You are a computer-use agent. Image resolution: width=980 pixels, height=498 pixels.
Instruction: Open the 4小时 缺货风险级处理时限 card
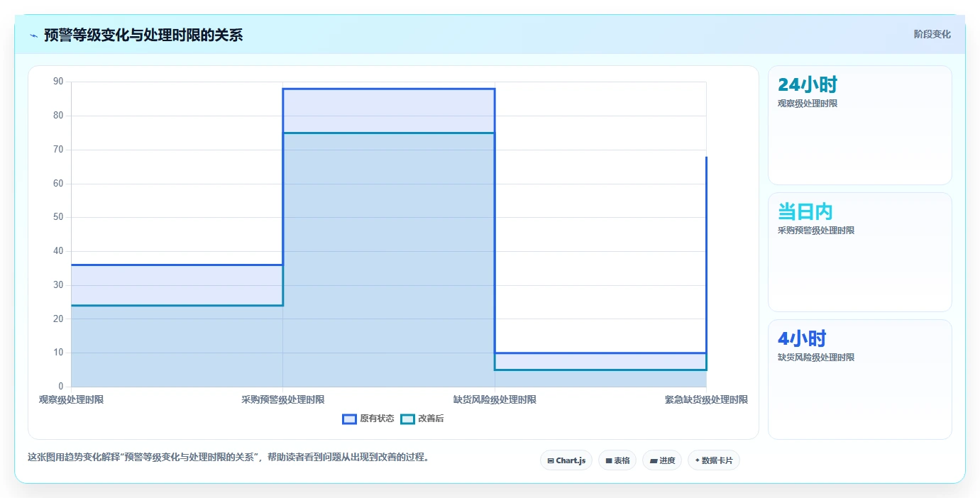point(859,380)
